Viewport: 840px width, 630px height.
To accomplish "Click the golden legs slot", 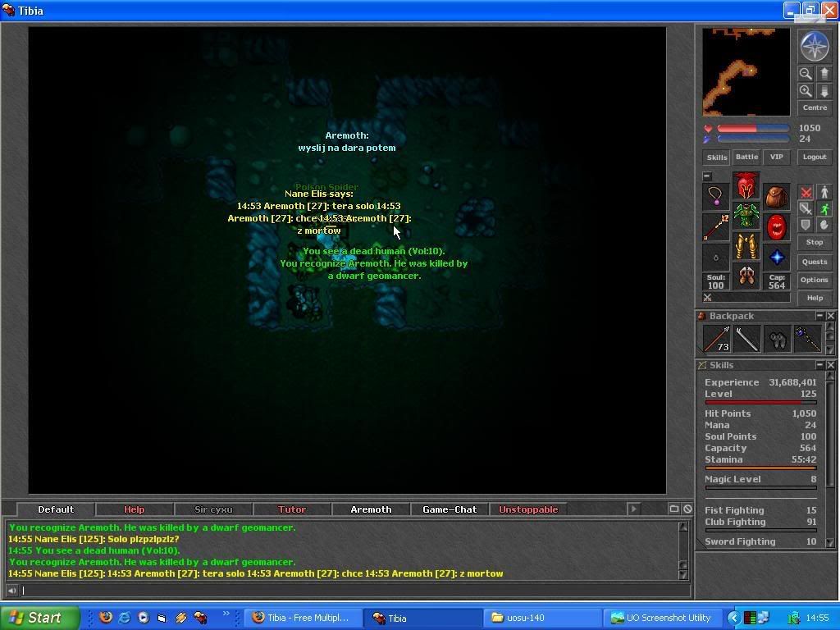I will tap(746, 246).
